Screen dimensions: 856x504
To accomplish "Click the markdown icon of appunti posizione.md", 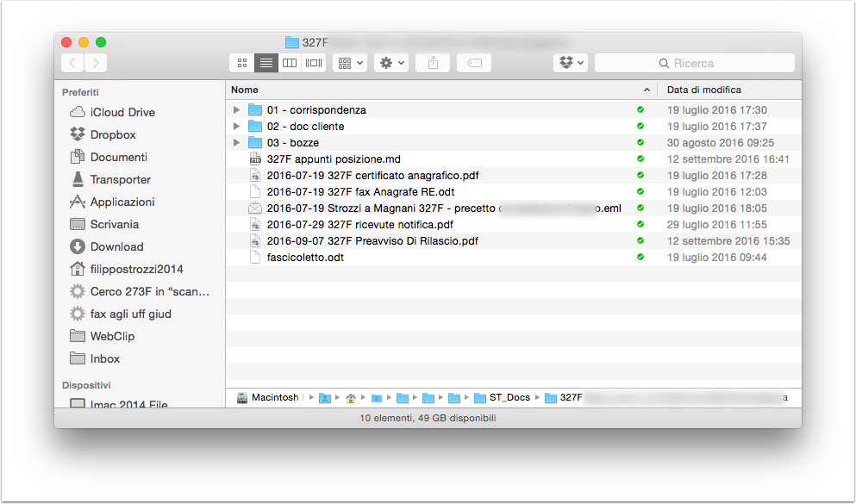I will 255,159.
